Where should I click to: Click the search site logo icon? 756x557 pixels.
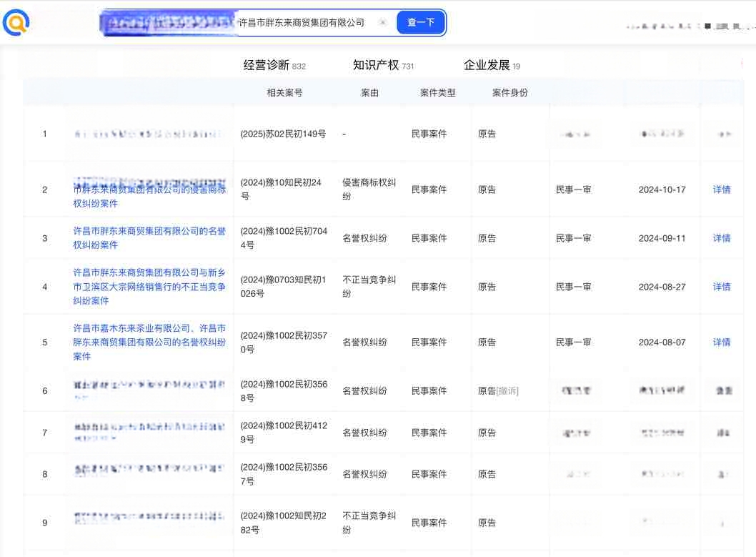(16, 23)
